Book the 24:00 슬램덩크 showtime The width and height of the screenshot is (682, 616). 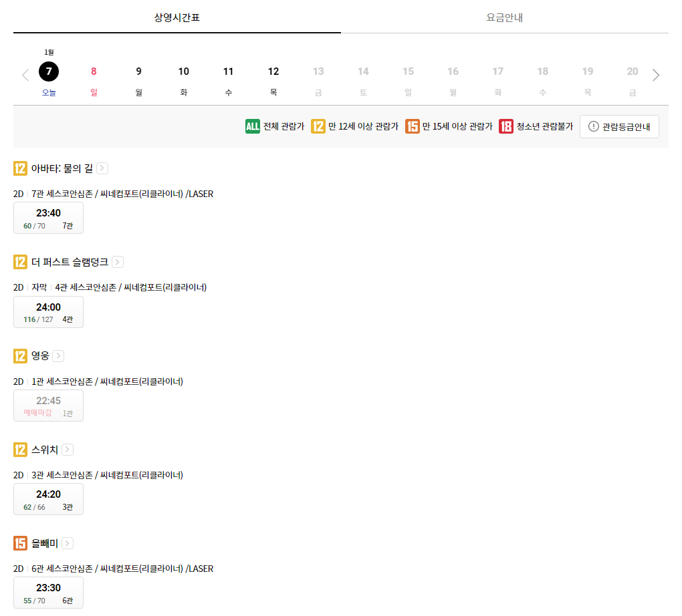[x=48, y=312]
